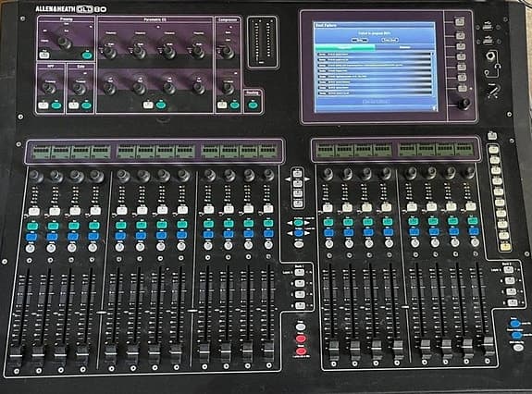
Task: Toggle the green In key of the Parametric EQ
Action: (161, 105)
